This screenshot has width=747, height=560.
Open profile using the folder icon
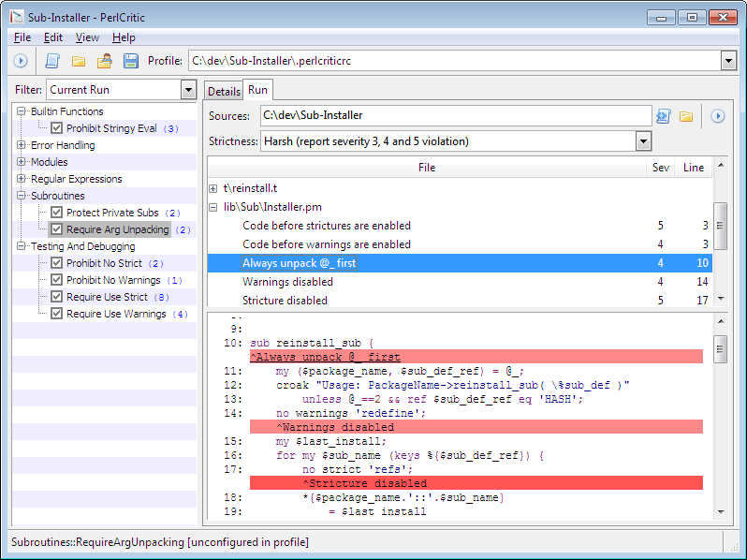(79, 61)
